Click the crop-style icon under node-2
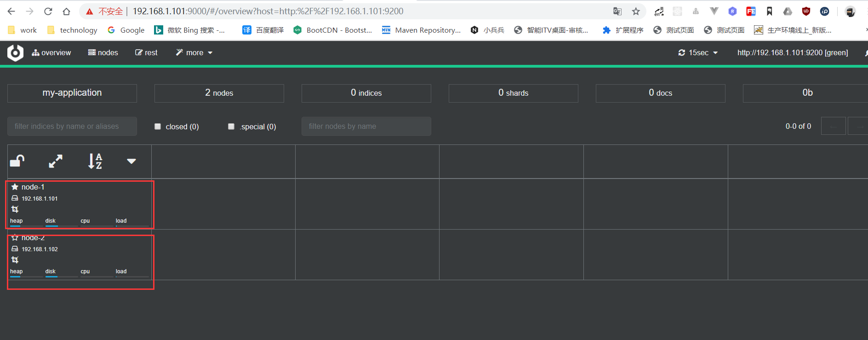Screen dimensions: 868x340 [15, 260]
